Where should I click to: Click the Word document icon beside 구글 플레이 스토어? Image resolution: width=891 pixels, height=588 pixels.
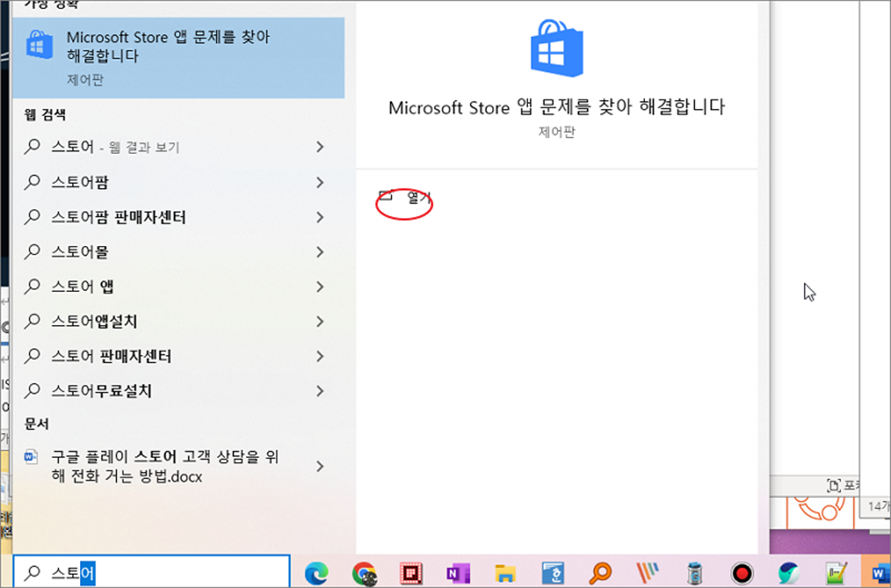(x=31, y=458)
